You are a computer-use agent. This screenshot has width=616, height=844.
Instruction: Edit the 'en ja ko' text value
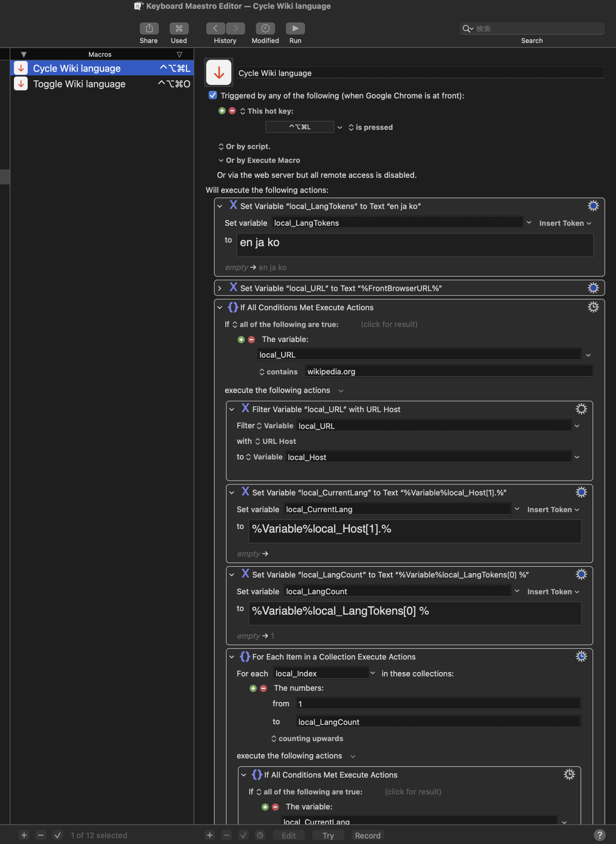click(415, 245)
